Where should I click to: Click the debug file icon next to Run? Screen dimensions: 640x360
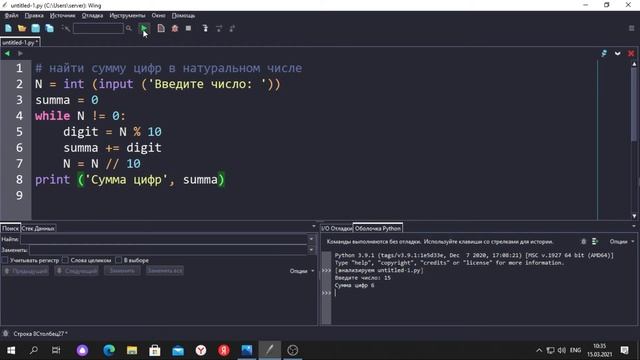point(161,28)
